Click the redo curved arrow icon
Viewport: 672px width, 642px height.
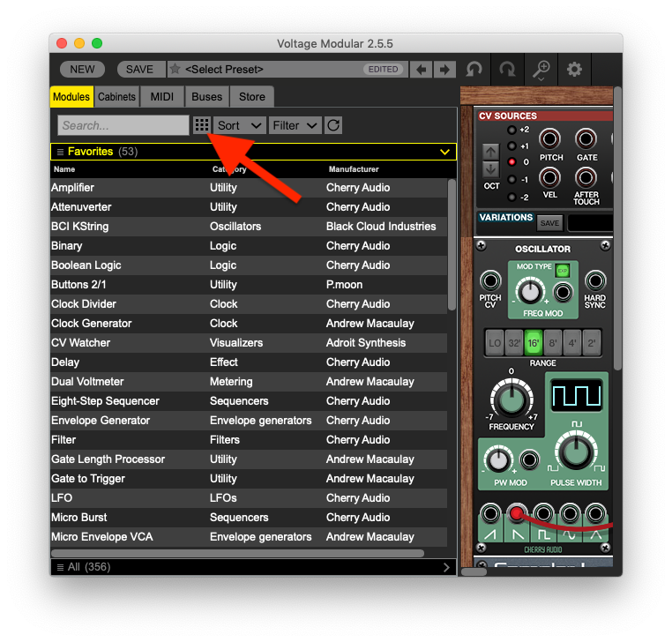(x=507, y=69)
